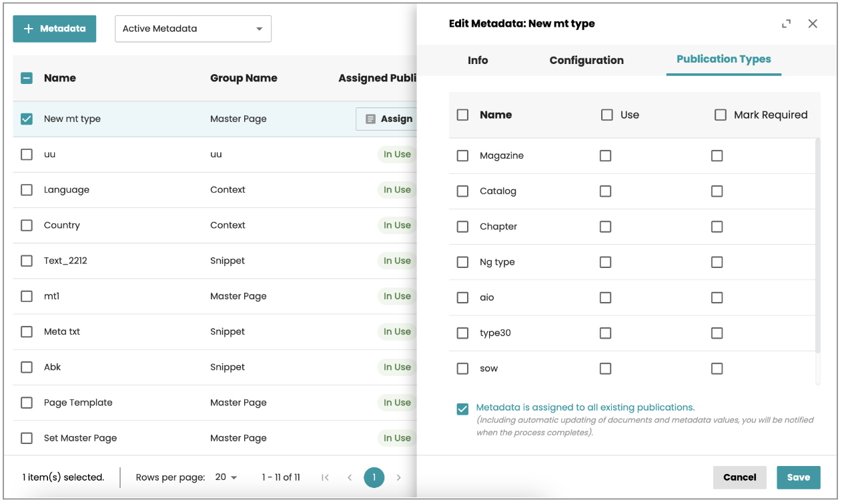Click page number 1 indicator
Image resolution: width=842 pixels, height=504 pixels.
374,477
